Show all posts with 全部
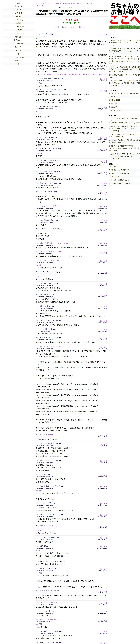The image size is (140, 644). (x=57, y=27)
